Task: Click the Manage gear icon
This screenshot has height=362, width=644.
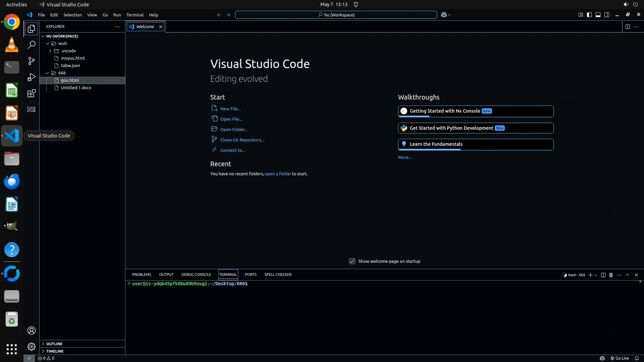Action: pyautogui.click(x=31, y=346)
